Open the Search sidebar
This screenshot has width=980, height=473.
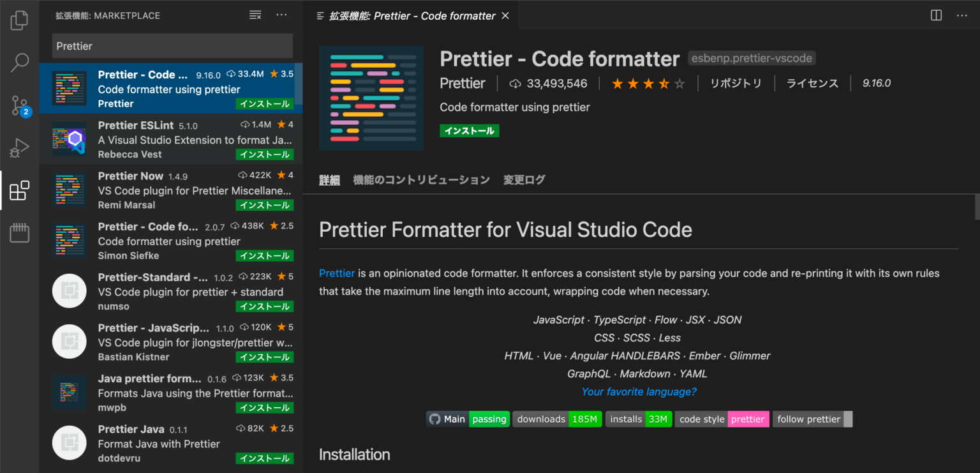tap(19, 63)
